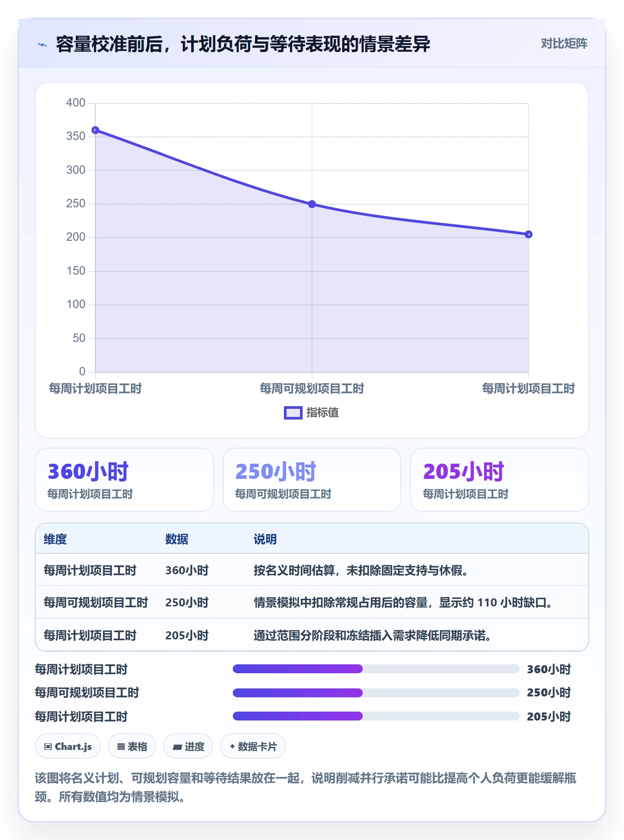Image resolution: width=624 pixels, height=840 pixels.
Task: Click the 表格 chip
Action: click(132, 746)
